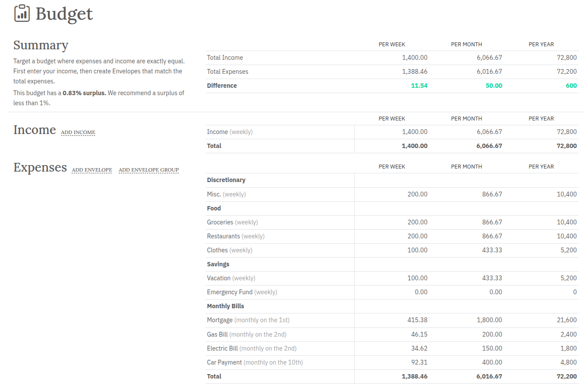
Task: Select the Discretionary group header
Action: (x=226, y=179)
